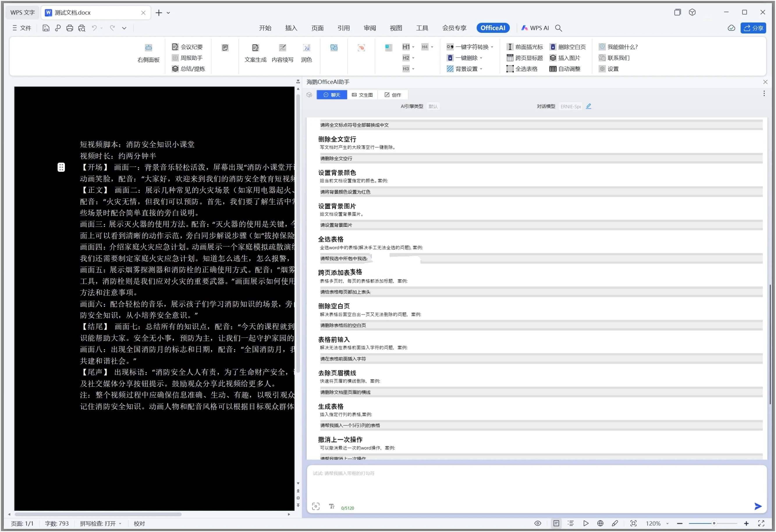776x532 pixels.
Task: Click the save icon in the quick toolbar
Action: click(46, 28)
